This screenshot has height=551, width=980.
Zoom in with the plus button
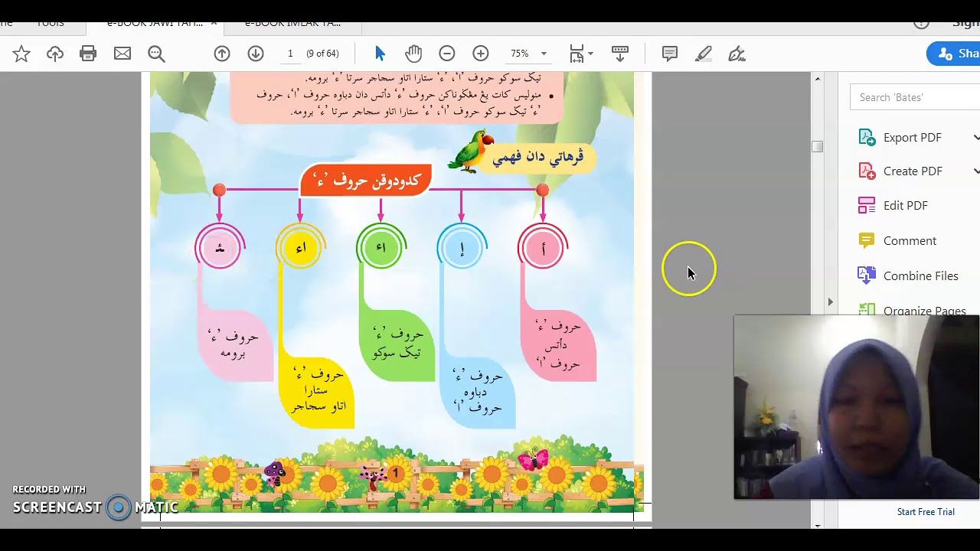[x=481, y=54]
